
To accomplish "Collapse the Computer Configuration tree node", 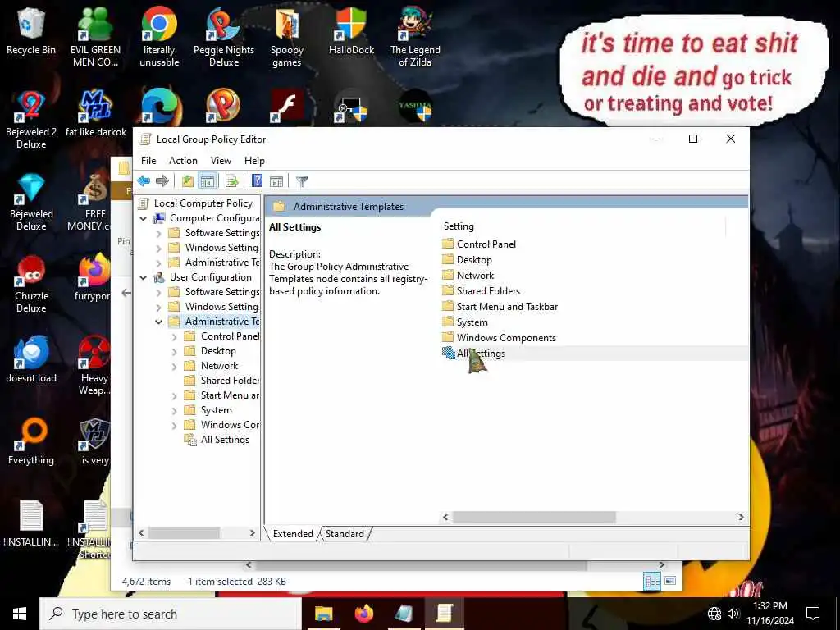I will click(143, 218).
